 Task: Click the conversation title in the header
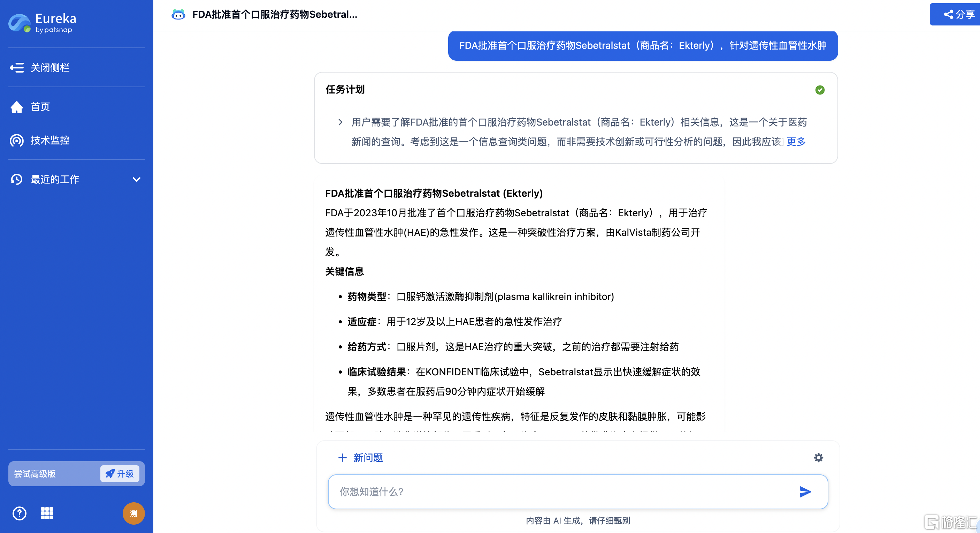pyautogui.click(x=275, y=14)
